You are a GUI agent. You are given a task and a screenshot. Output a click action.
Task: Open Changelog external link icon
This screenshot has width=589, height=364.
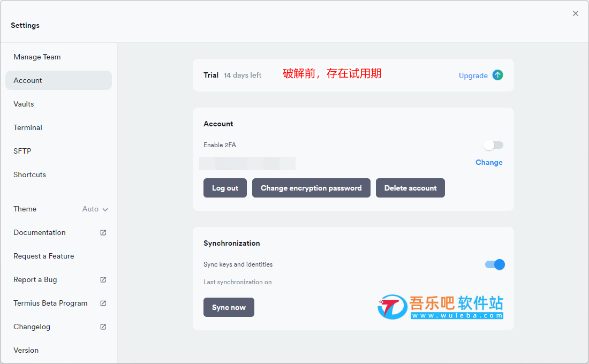103,327
